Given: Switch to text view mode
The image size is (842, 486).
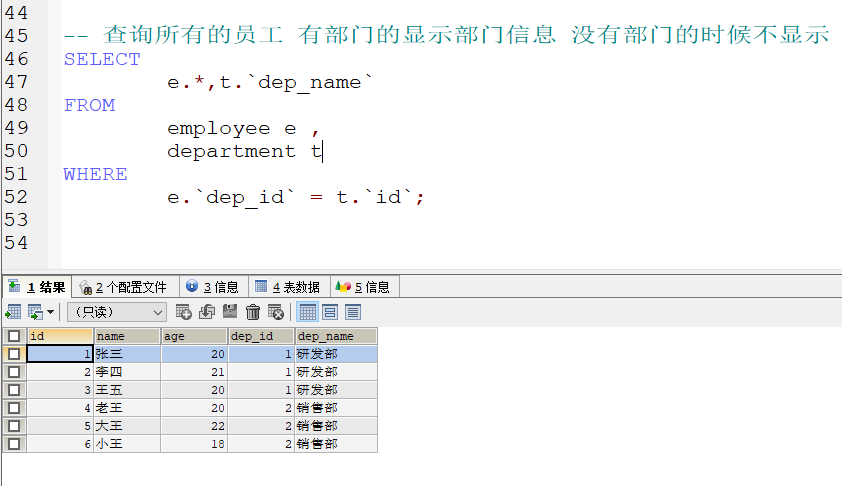Looking at the screenshot, I should pos(353,312).
